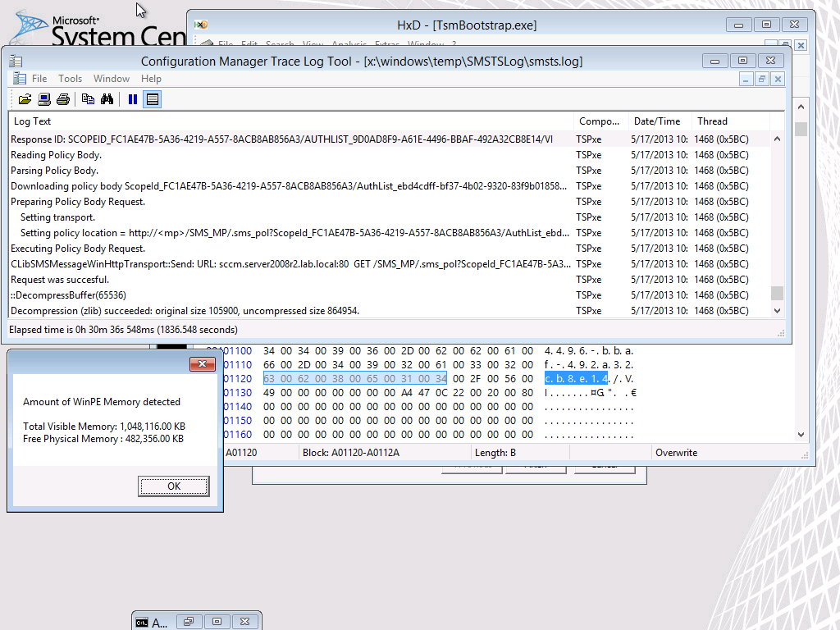
Task: Click the Trace Log Tool title bar icon
Action: 16,61
